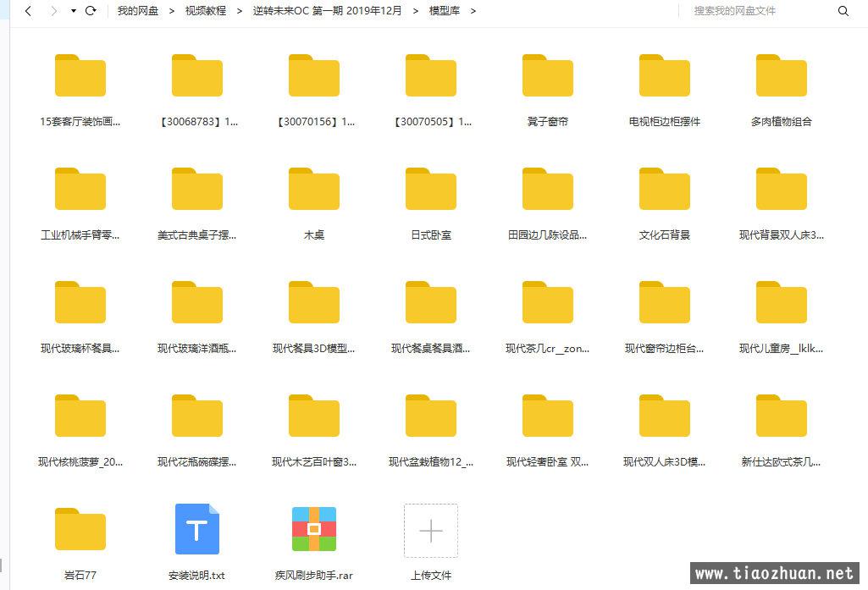Select the 岩石77 folder icon
868x590 pixels.
pyautogui.click(x=80, y=529)
